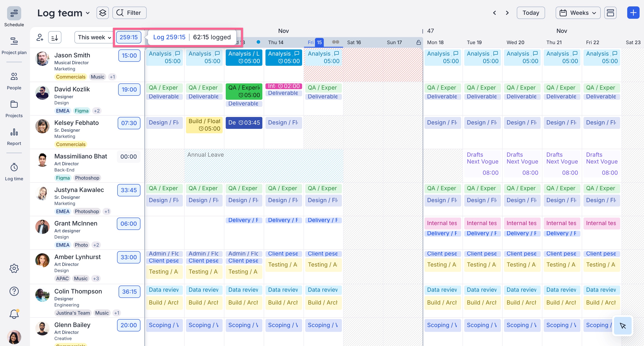Click the Today button
Viewport: 644px width, 346px height.
point(530,13)
